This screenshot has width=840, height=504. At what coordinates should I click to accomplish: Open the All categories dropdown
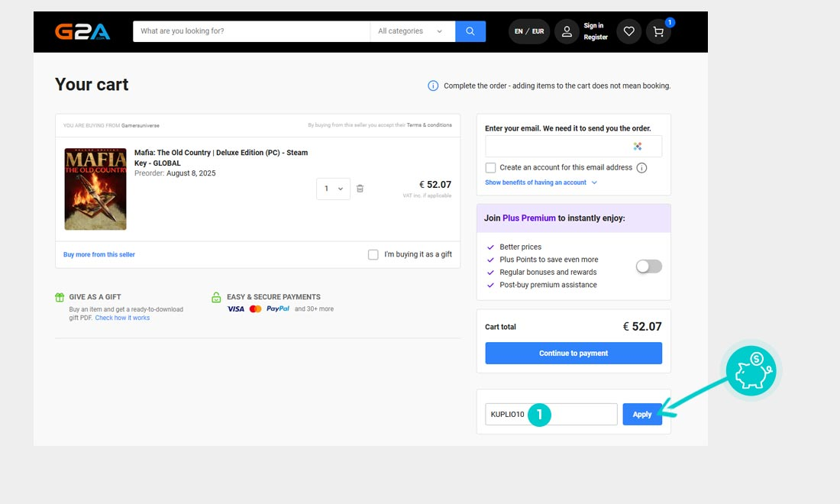click(410, 31)
